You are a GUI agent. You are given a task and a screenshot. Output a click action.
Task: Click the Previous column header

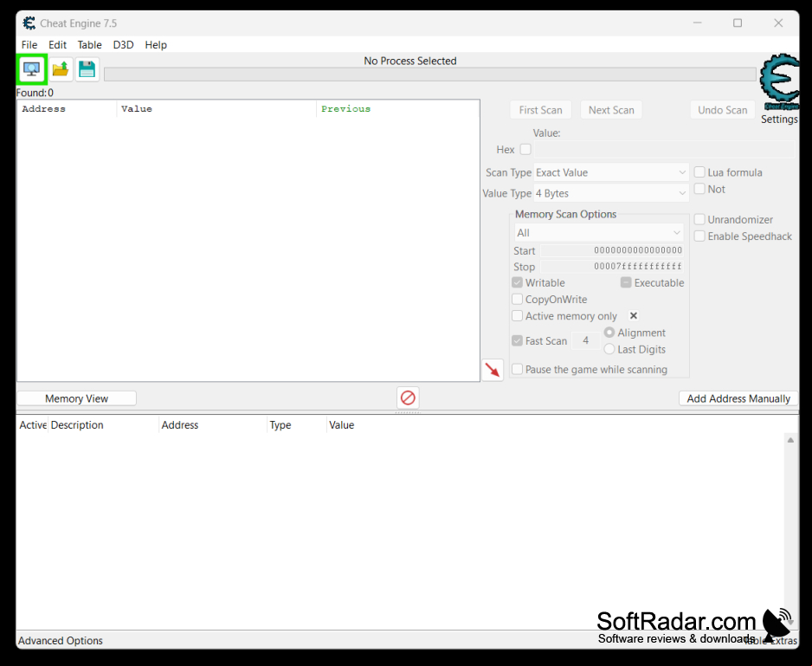[x=397, y=109]
